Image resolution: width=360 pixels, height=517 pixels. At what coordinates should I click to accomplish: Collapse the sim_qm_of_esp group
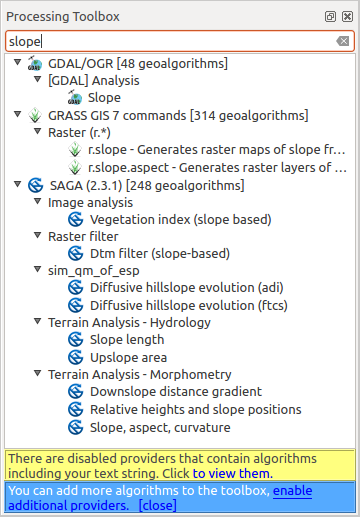38,269
